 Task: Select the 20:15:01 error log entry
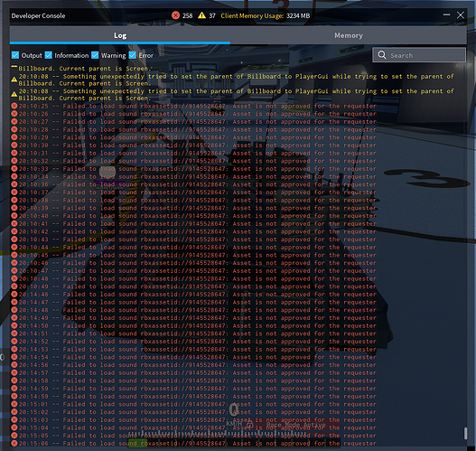[x=193, y=404]
